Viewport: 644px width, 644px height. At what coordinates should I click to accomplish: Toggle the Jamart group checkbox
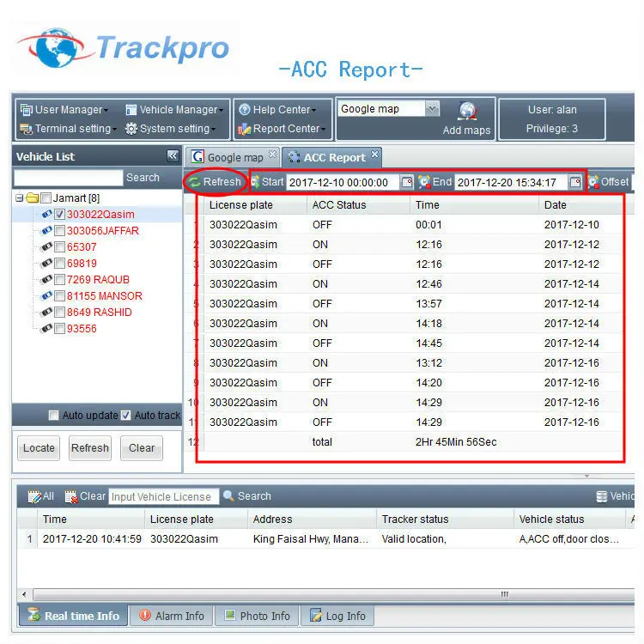coord(46,198)
